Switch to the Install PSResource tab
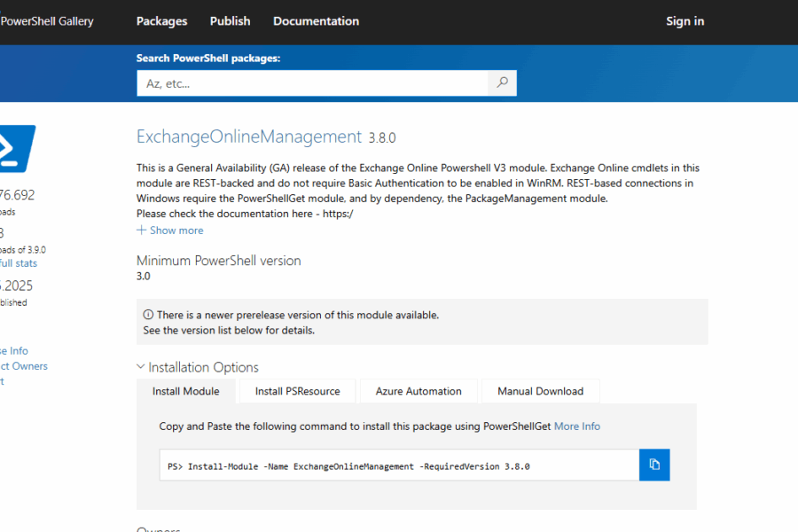Viewport: 798px width, 532px height. 298,391
